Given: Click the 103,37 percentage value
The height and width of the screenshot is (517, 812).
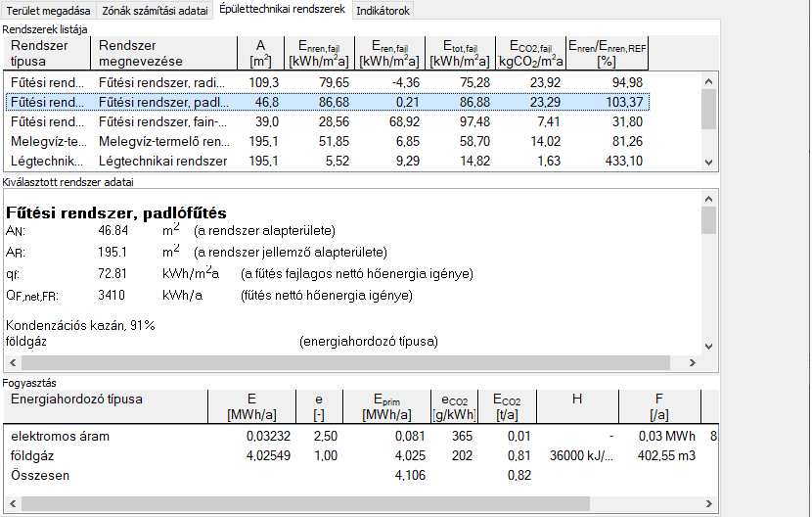Looking at the screenshot, I should [624, 102].
